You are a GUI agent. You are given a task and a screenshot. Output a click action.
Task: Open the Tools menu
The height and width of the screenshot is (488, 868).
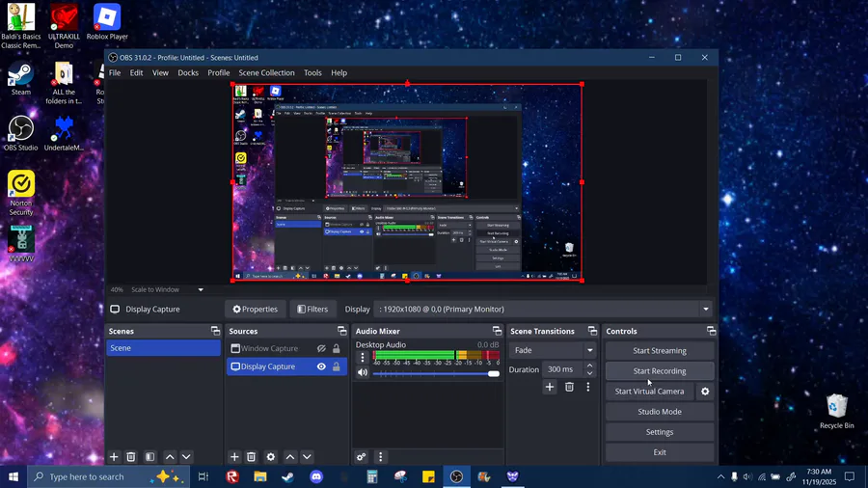[312, 72]
